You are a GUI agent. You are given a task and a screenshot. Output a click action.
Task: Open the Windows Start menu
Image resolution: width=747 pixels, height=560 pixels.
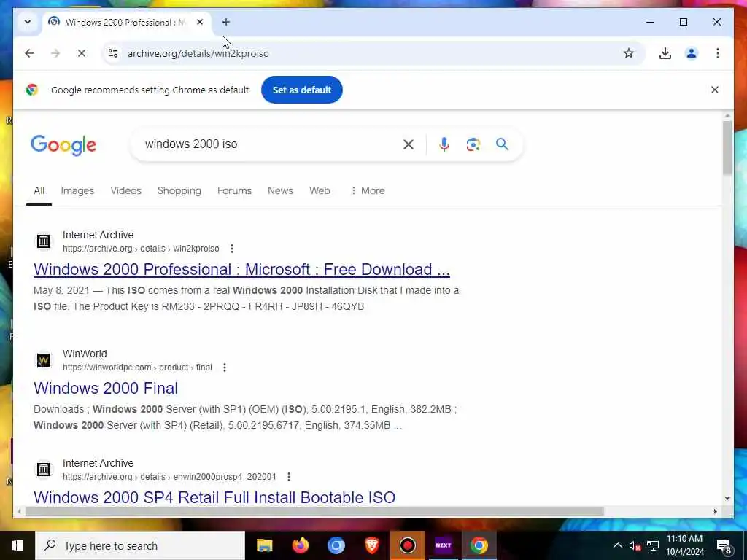[18, 545]
